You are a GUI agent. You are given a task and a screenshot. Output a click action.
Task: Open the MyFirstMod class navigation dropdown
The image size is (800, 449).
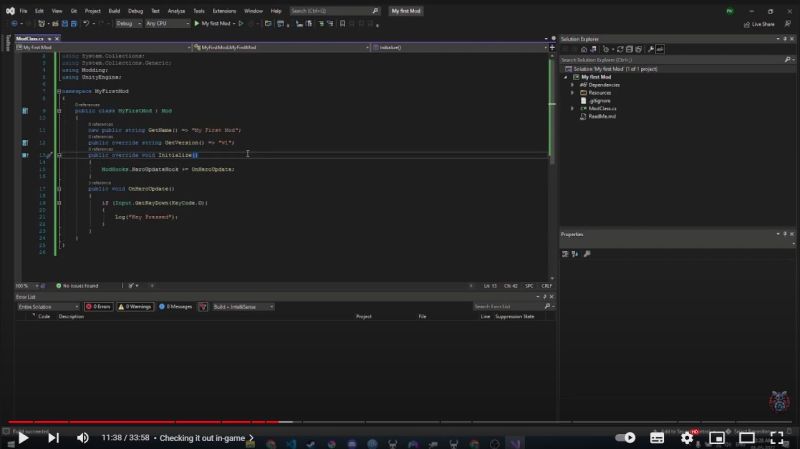point(281,47)
